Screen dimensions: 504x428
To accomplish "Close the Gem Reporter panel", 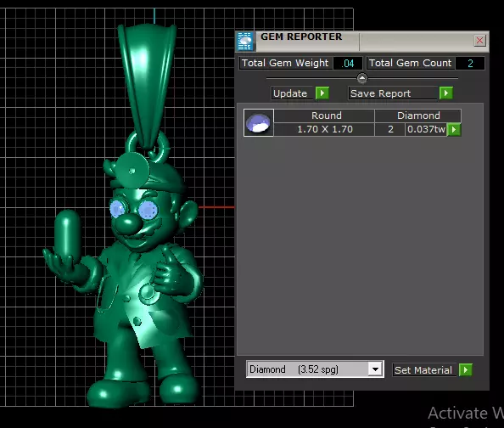I will [x=479, y=41].
